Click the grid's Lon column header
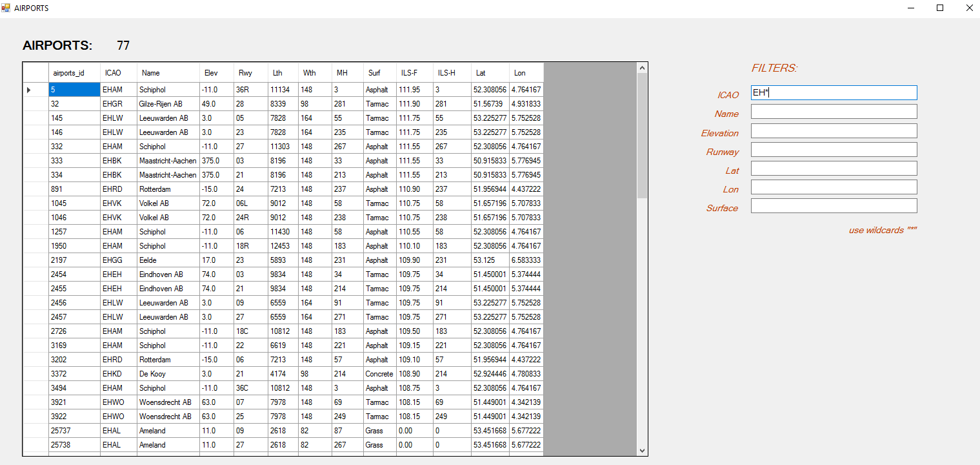Screen dimensions: 980x465 (526, 72)
